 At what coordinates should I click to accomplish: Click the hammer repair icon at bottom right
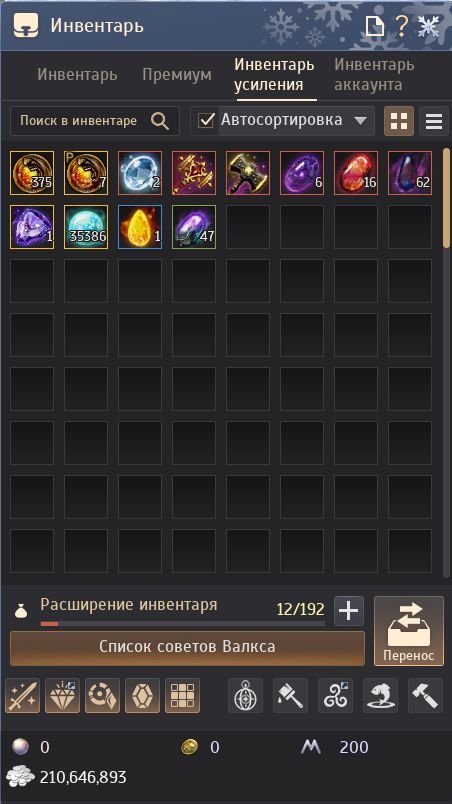tap(425, 696)
